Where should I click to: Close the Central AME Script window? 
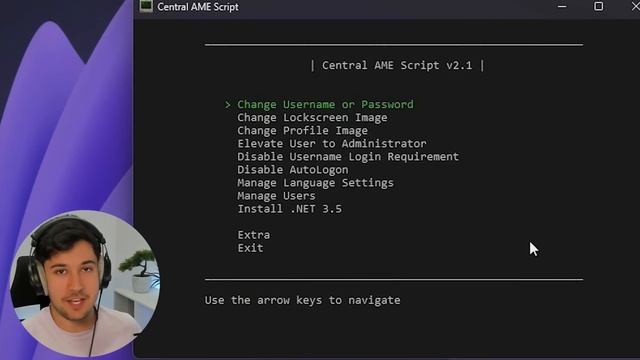click(x=635, y=6)
